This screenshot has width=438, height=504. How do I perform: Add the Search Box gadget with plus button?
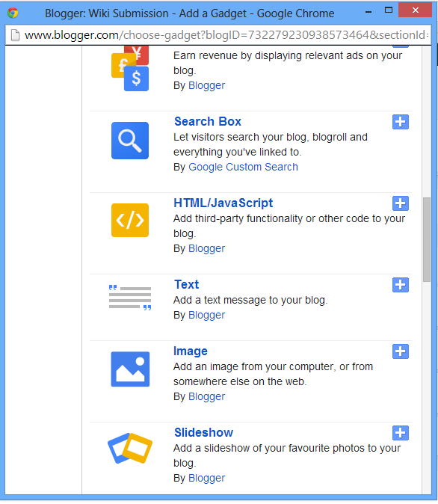(401, 122)
